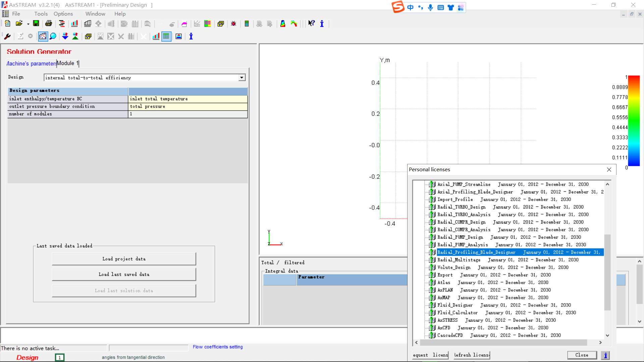644x362 pixels.
Task: Click the Close button on Personal licenses
Action: pyautogui.click(x=581, y=355)
